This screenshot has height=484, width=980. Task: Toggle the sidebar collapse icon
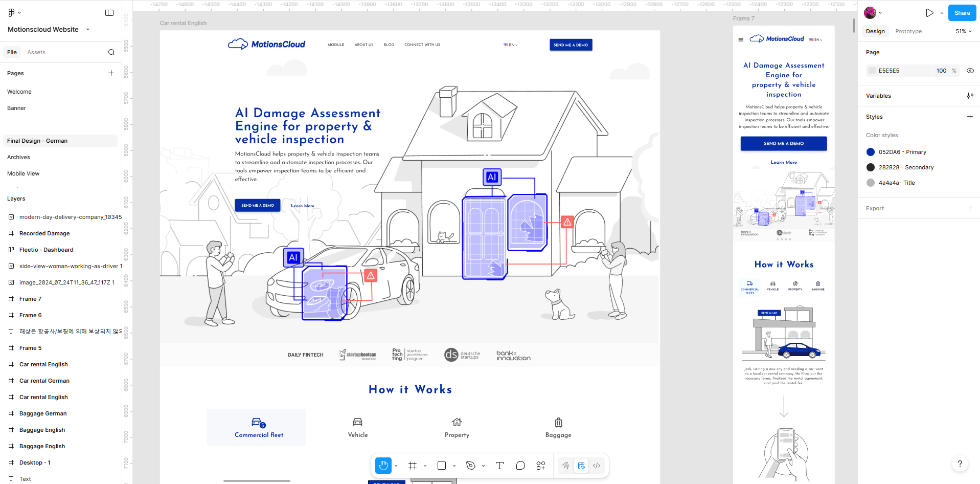(109, 13)
